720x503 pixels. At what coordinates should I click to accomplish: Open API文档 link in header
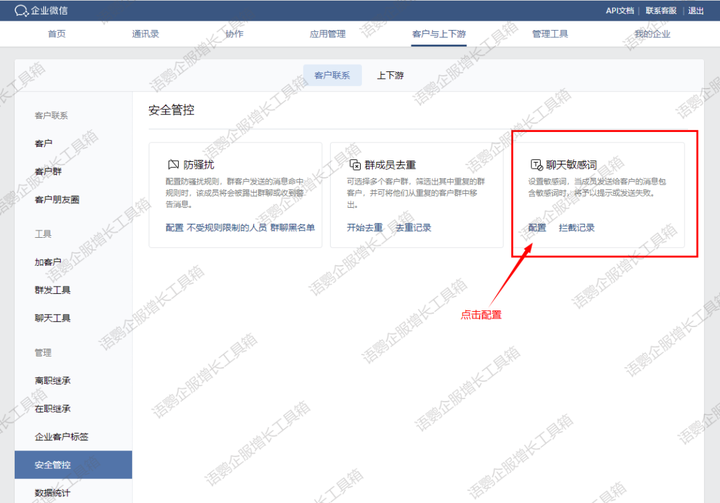pyautogui.click(x=620, y=10)
